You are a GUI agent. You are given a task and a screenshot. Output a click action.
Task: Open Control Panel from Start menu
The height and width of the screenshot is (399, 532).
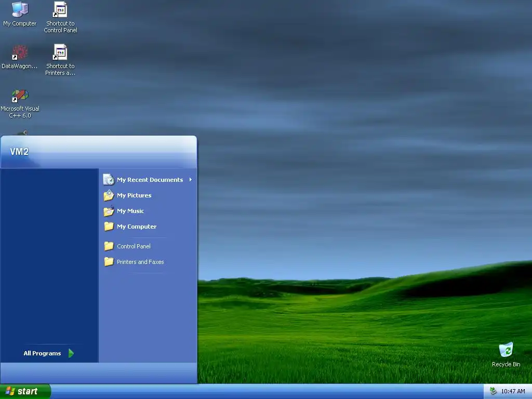(148, 246)
